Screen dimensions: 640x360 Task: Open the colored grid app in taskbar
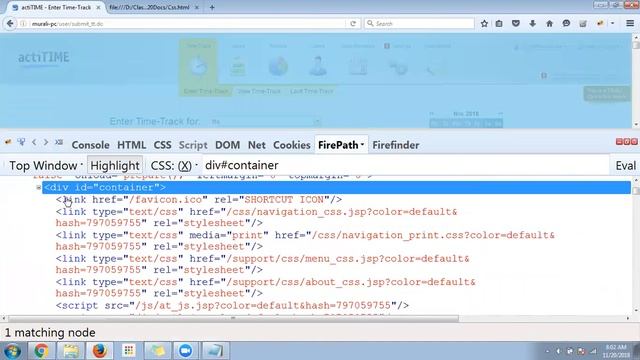(129, 351)
